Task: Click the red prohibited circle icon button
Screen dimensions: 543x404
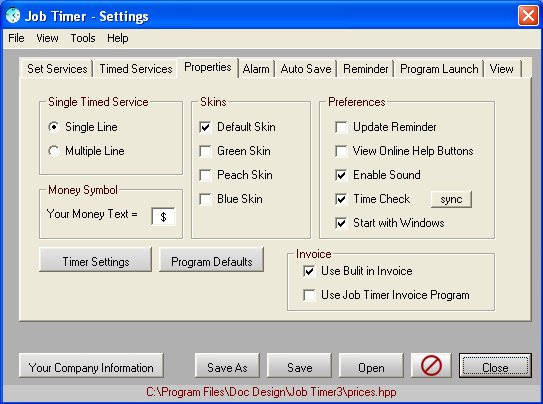Action: [x=431, y=366]
